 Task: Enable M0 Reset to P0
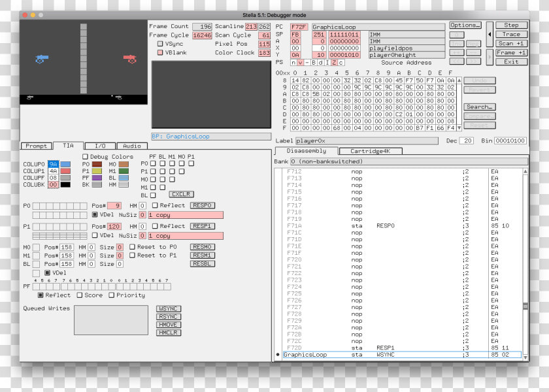132,247
